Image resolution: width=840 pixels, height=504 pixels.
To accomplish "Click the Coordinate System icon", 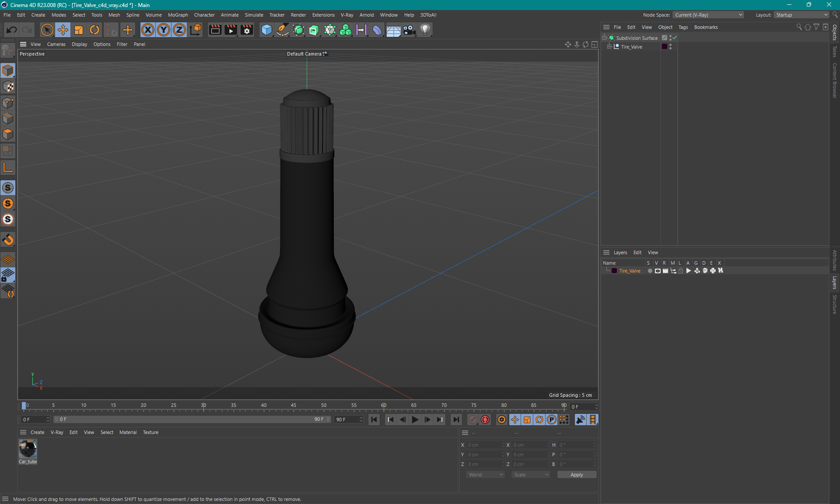I will tap(196, 30).
